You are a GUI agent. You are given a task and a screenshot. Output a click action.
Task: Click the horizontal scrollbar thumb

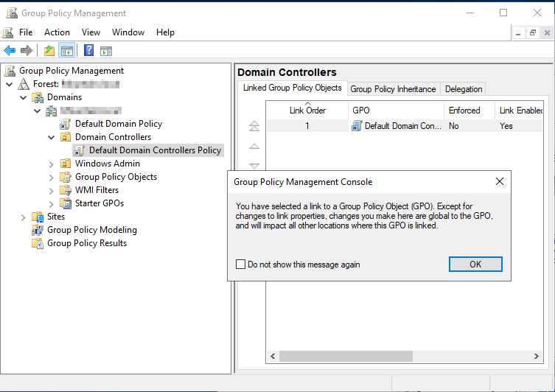(x=346, y=357)
